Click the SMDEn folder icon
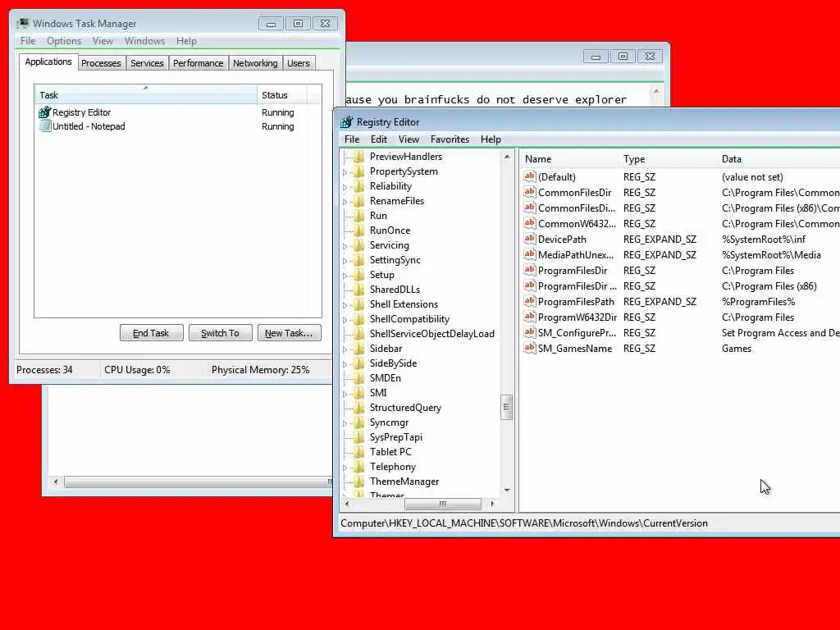Viewport: 840px width, 630px height. (x=359, y=377)
